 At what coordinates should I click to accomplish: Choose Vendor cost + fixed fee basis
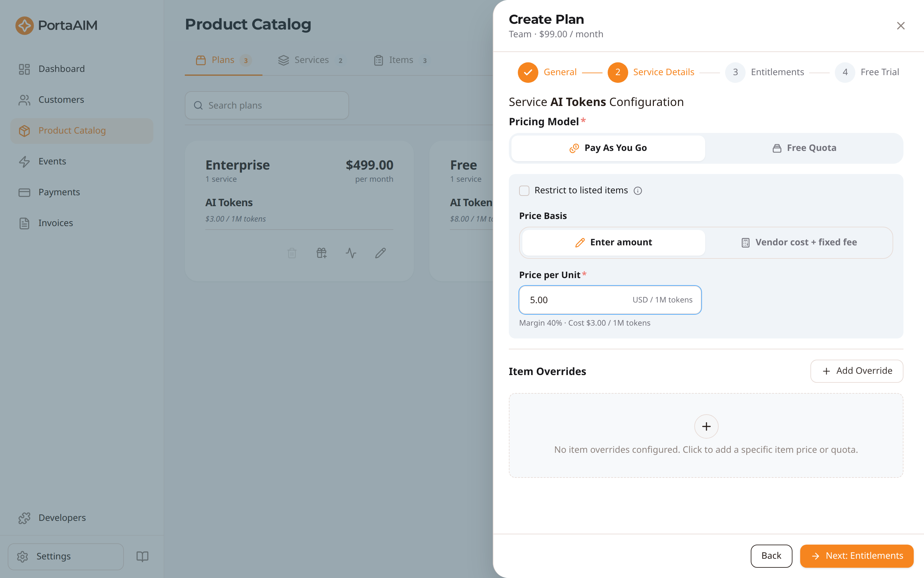click(799, 242)
